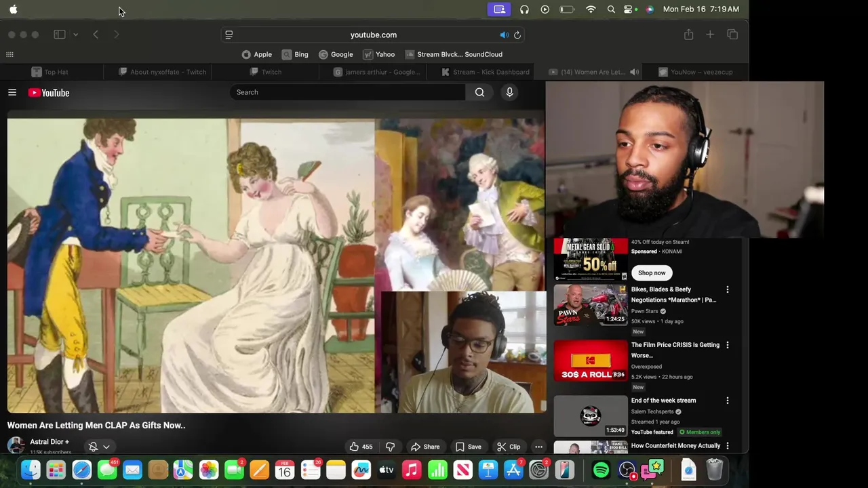Open Photos from the Dock
This screenshot has height=488, width=868.
(209, 470)
